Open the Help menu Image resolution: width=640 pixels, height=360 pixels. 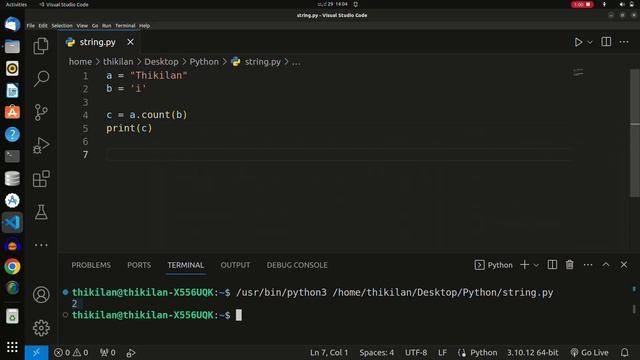144,26
